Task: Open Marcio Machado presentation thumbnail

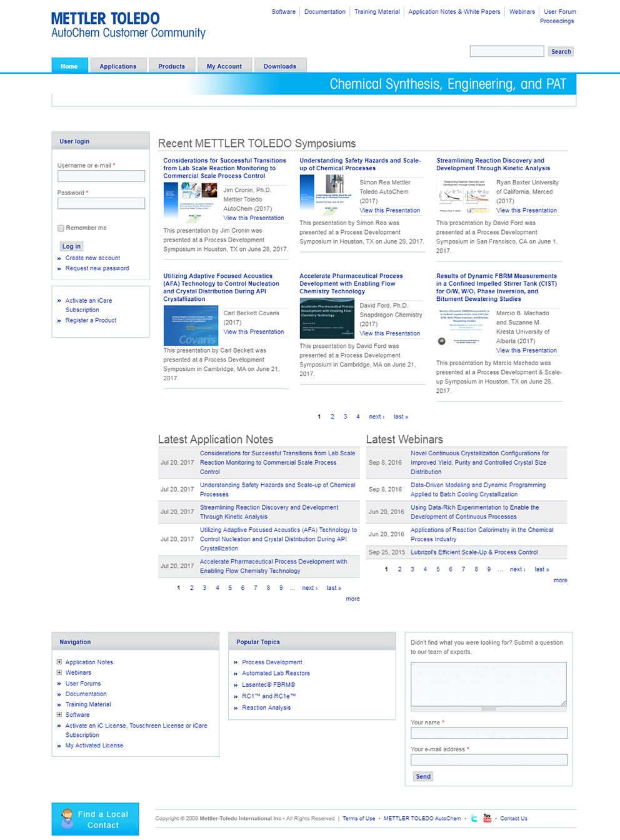Action: 463,328
